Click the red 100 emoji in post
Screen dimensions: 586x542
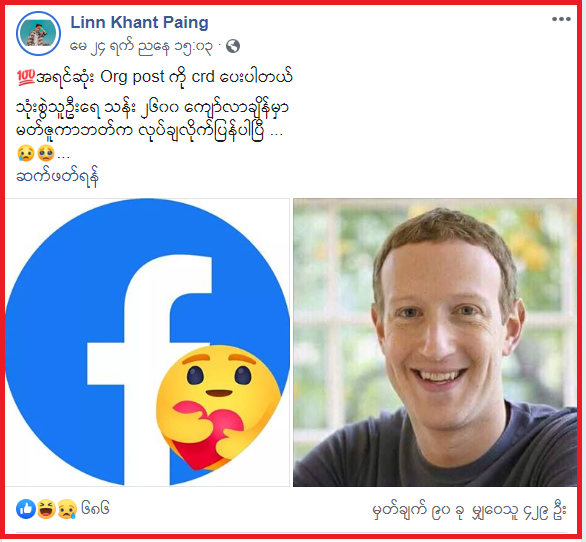pos(26,77)
